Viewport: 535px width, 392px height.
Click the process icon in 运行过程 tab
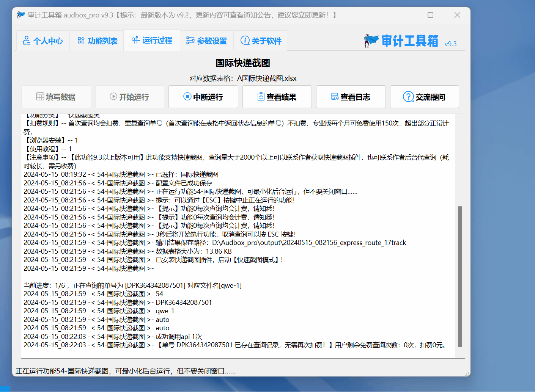click(x=135, y=40)
